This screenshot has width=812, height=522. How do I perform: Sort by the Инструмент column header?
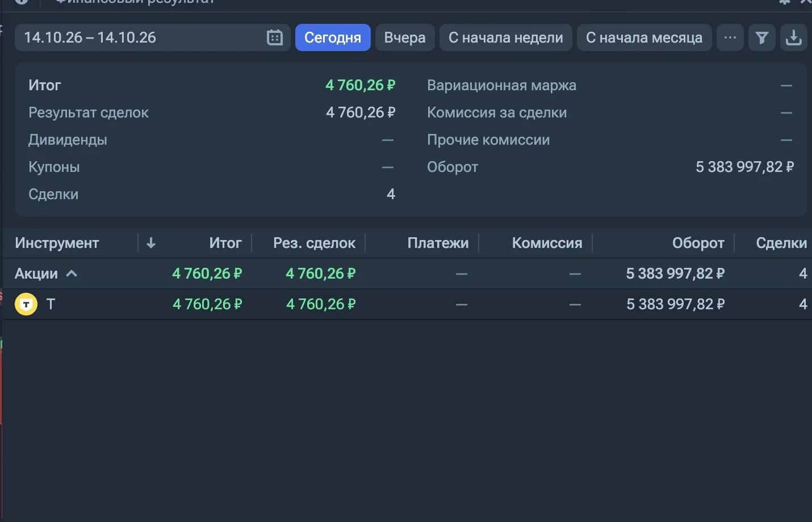(x=57, y=243)
